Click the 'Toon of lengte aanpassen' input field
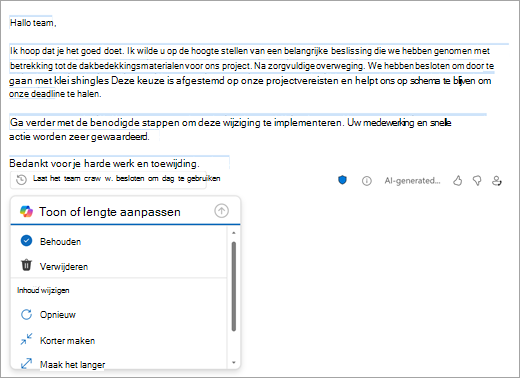520x378 pixels. click(x=125, y=211)
